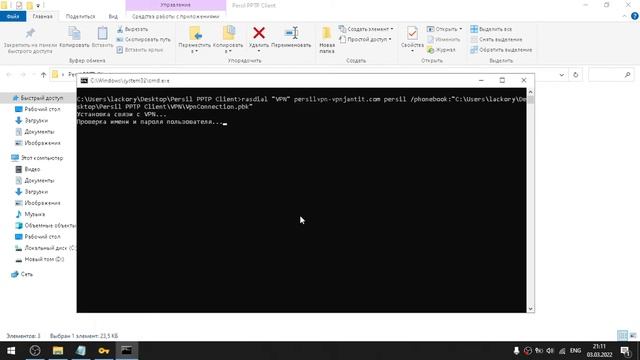Open New Volume D: in the navigation pane

40,260
